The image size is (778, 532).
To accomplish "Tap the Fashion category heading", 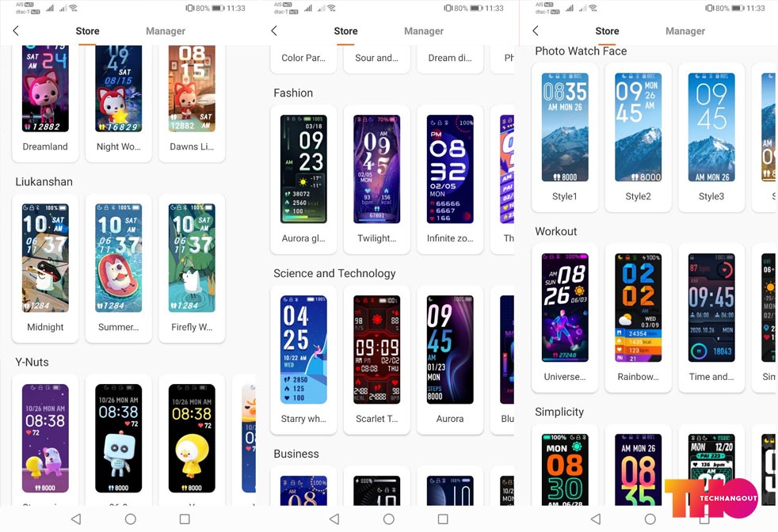I will 293,93.
